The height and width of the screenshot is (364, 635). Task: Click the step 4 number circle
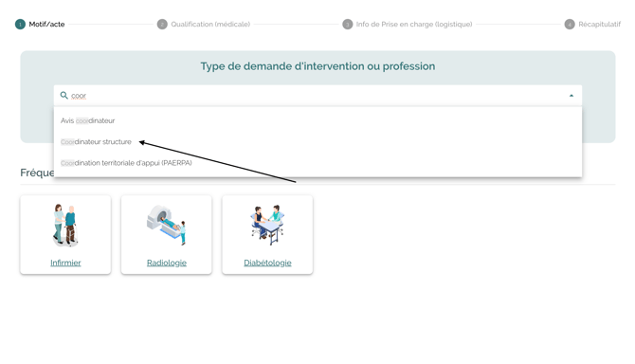pos(570,25)
